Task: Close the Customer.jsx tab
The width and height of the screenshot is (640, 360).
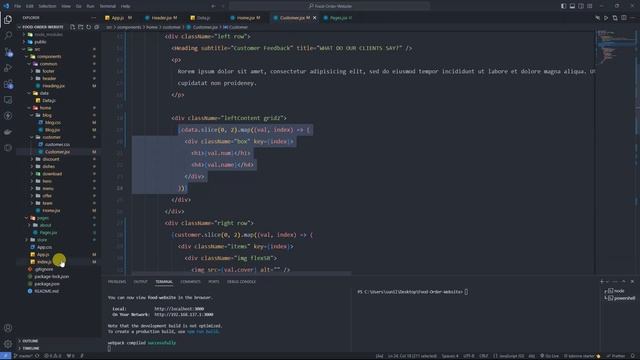Action: 314,18
